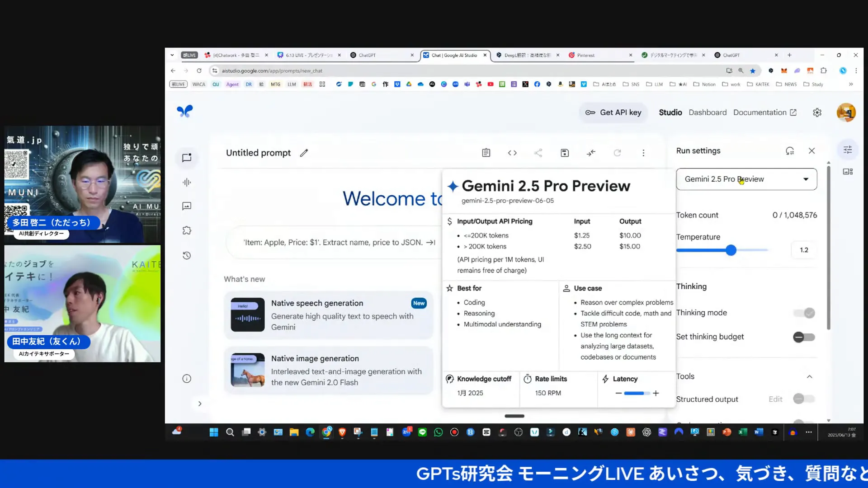
Task: Open the settings gear icon in header
Action: pyautogui.click(x=817, y=113)
